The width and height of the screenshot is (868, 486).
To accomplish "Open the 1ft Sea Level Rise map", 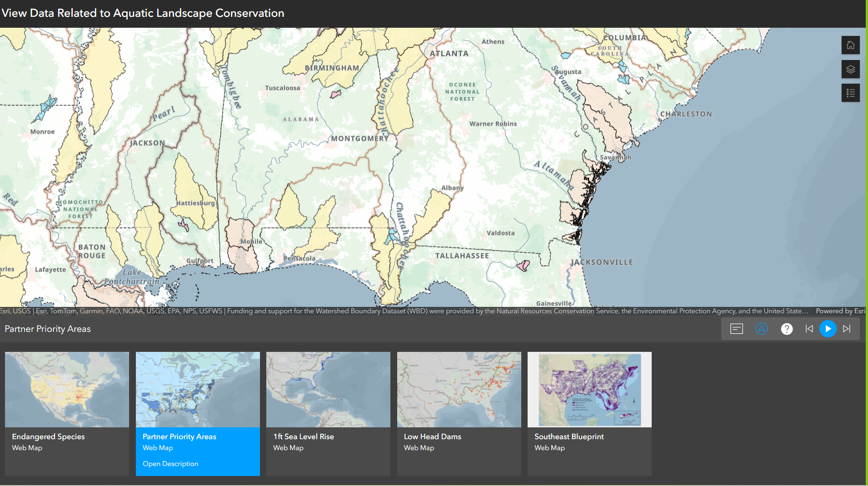I will click(328, 389).
